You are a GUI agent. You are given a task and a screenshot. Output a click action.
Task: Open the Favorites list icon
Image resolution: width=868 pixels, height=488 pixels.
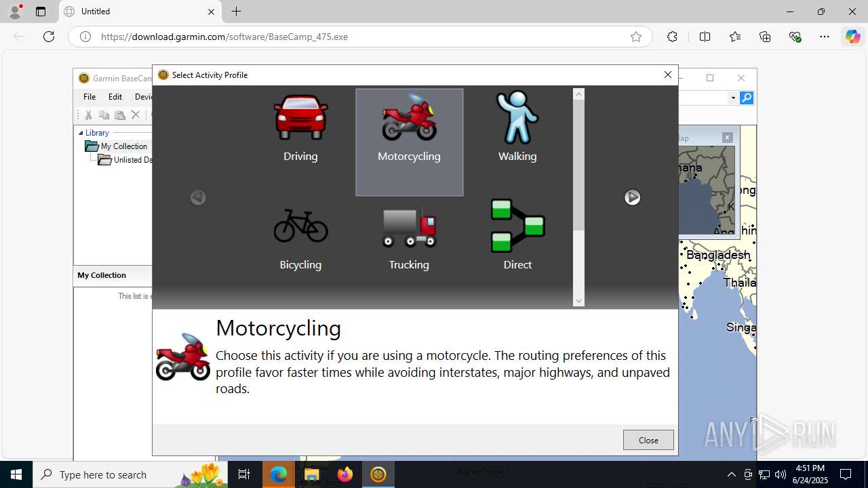pyautogui.click(x=735, y=37)
